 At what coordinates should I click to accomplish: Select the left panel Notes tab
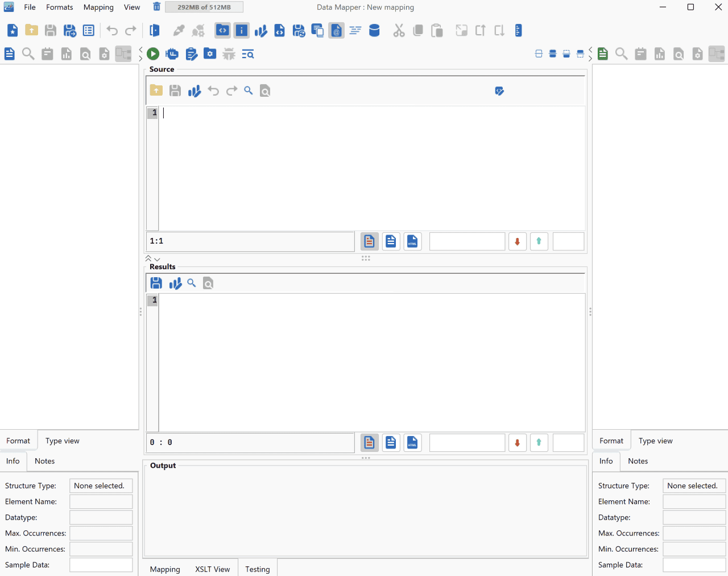(45, 461)
